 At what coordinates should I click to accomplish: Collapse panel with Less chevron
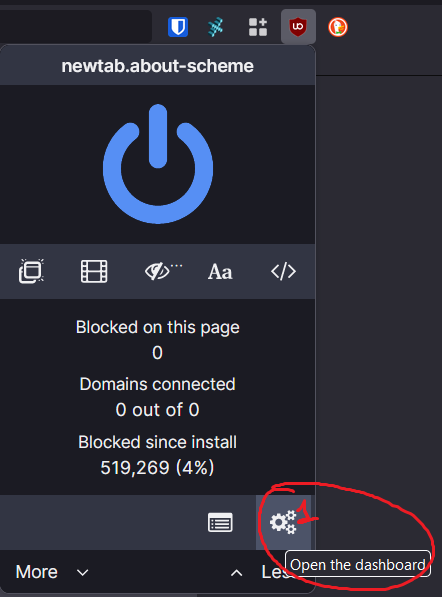click(236, 572)
